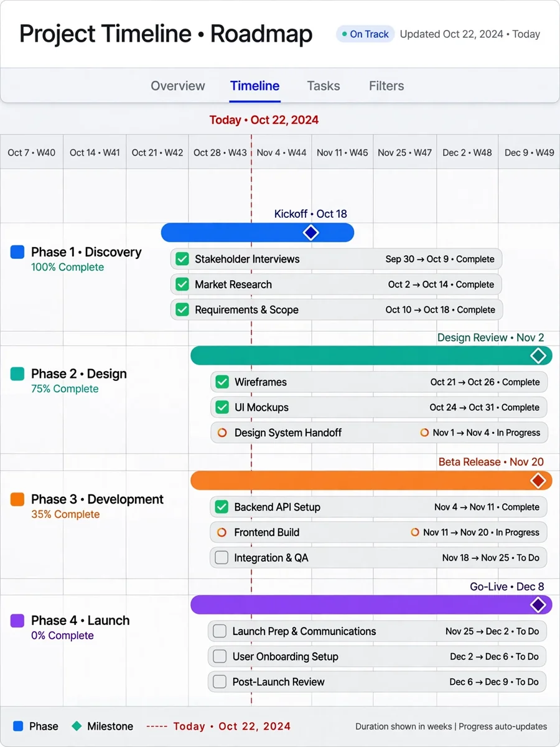Click the 75% Complete progress text
560x747 pixels.
[65, 389]
